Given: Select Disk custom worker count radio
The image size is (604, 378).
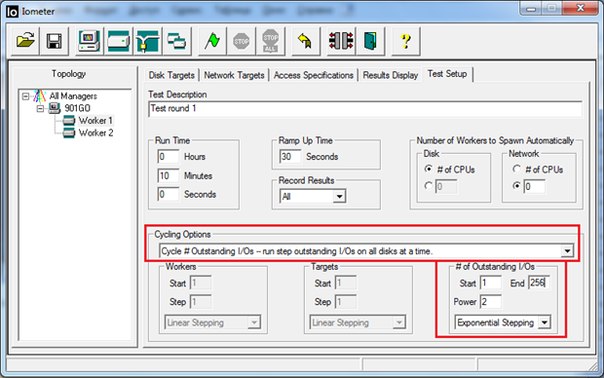Looking at the screenshot, I should (x=428, y=186).
